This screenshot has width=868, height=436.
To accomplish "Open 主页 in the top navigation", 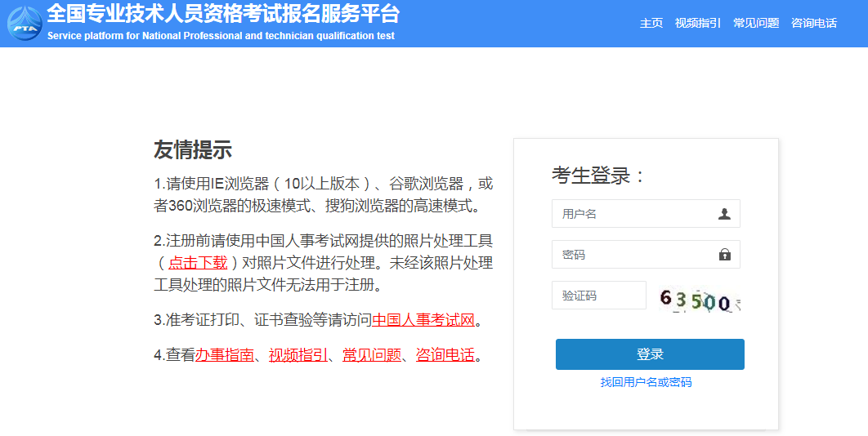I will click(651, 23).
